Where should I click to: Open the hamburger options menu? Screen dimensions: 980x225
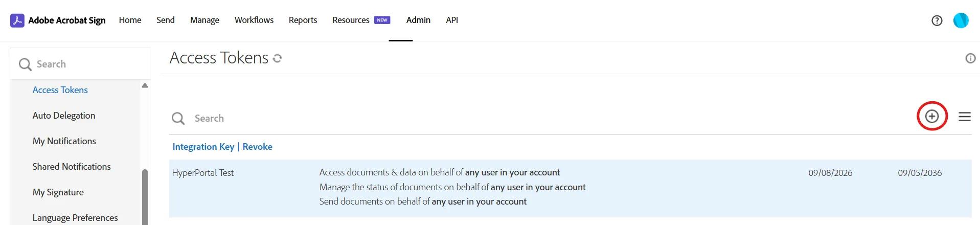click(x=965, y=117)
